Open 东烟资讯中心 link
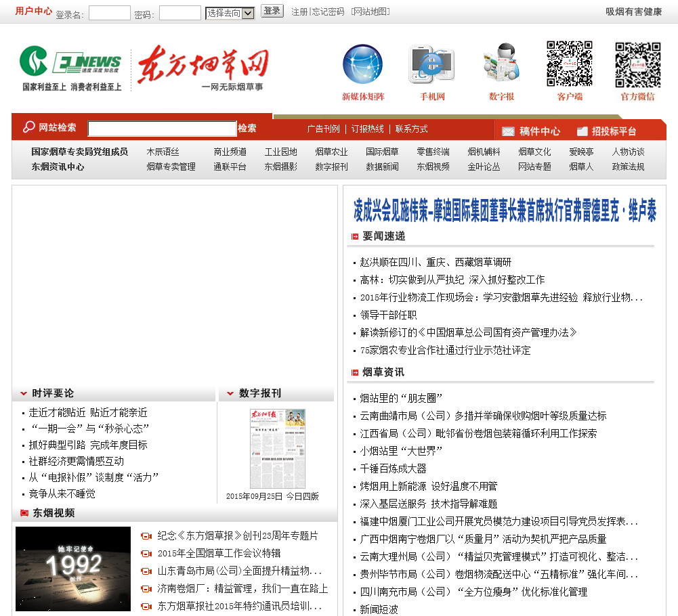This screenshot has width=678, height=616. tap(58, 167)
